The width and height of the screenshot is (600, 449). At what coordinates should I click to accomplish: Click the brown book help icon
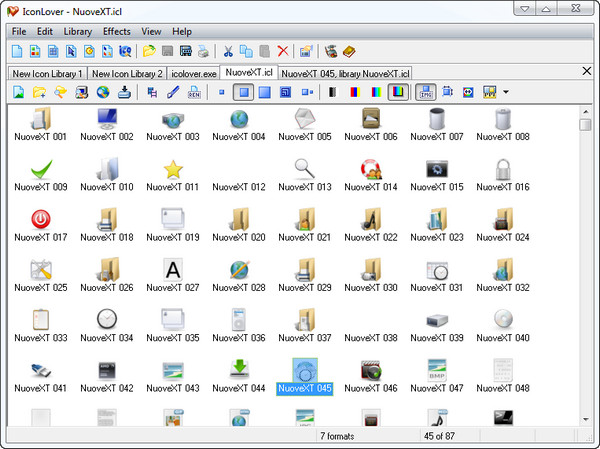click(x=349, y=51)
